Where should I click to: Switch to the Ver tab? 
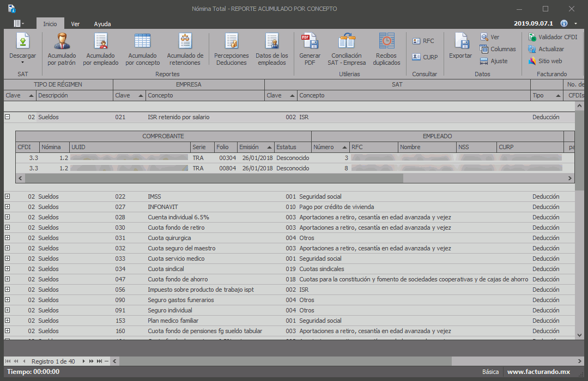[75, 24]
